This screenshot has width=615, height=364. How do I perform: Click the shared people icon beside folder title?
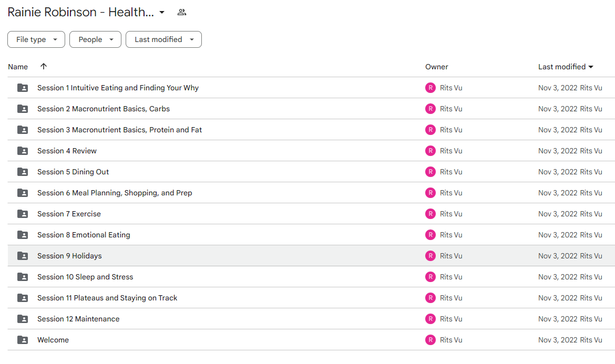pyautogui.click(x=181, y=12)
